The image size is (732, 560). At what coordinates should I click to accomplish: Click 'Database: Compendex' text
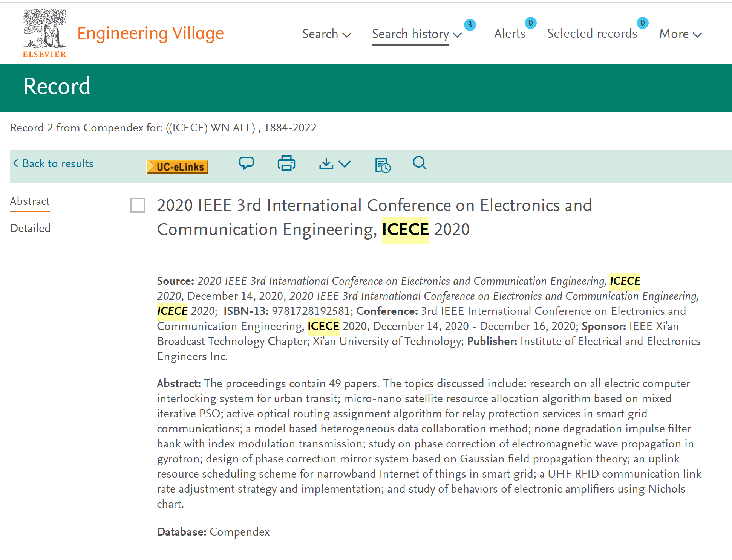213,532
